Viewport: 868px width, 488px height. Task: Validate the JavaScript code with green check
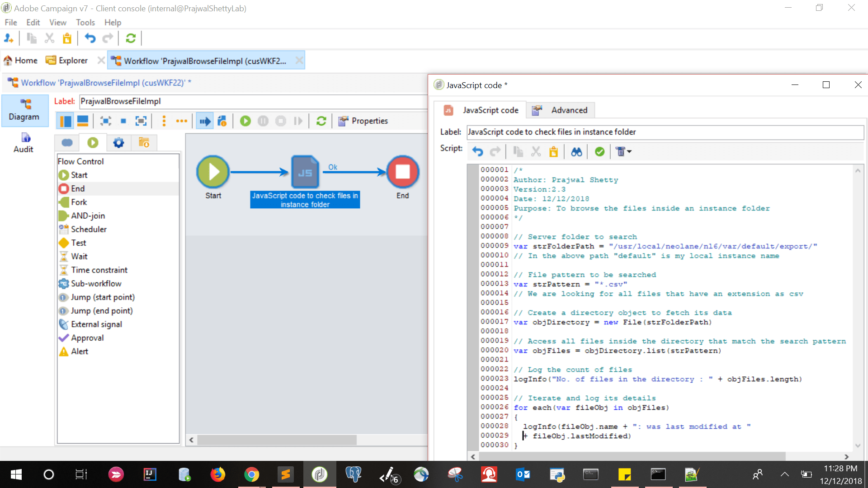tap(600, 151)
